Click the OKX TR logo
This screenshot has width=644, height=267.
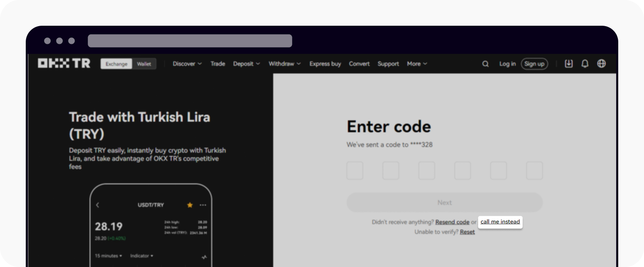[x=64, y=64]
